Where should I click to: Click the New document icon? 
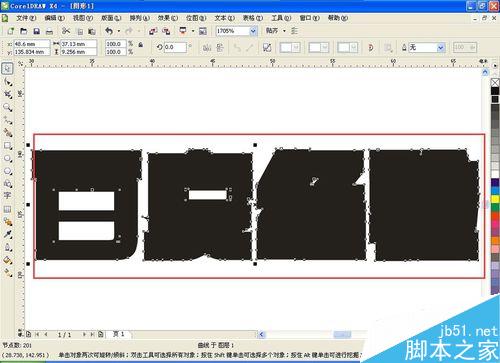coord(10,31)
